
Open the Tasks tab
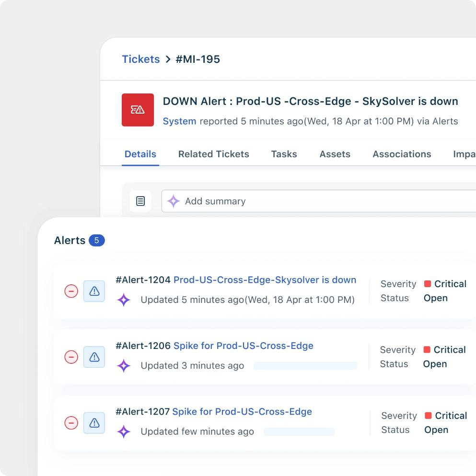point(284,154)
